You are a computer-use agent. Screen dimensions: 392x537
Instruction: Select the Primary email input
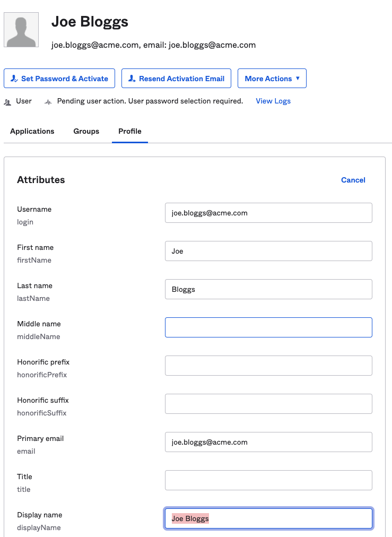[x=268, y=442]
